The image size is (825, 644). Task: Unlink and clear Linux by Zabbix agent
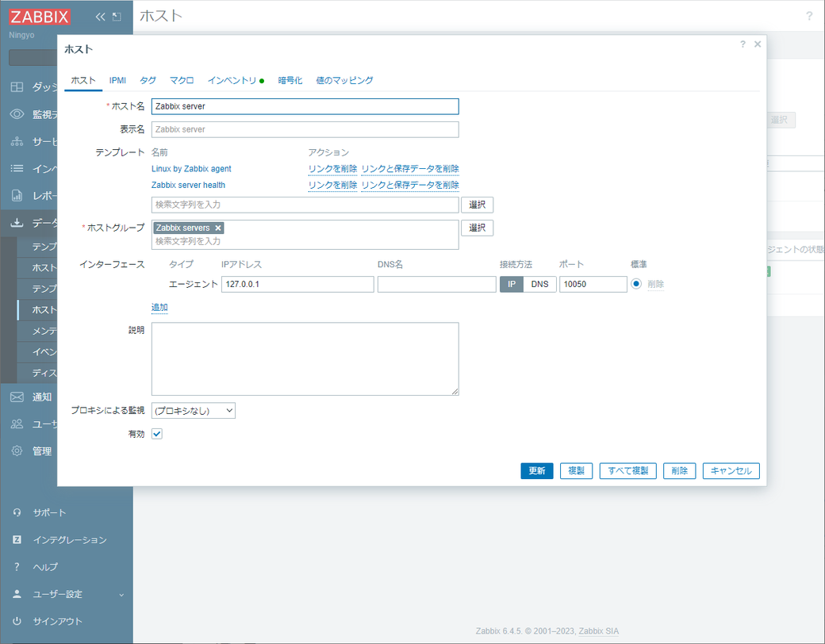pos(410,169)
